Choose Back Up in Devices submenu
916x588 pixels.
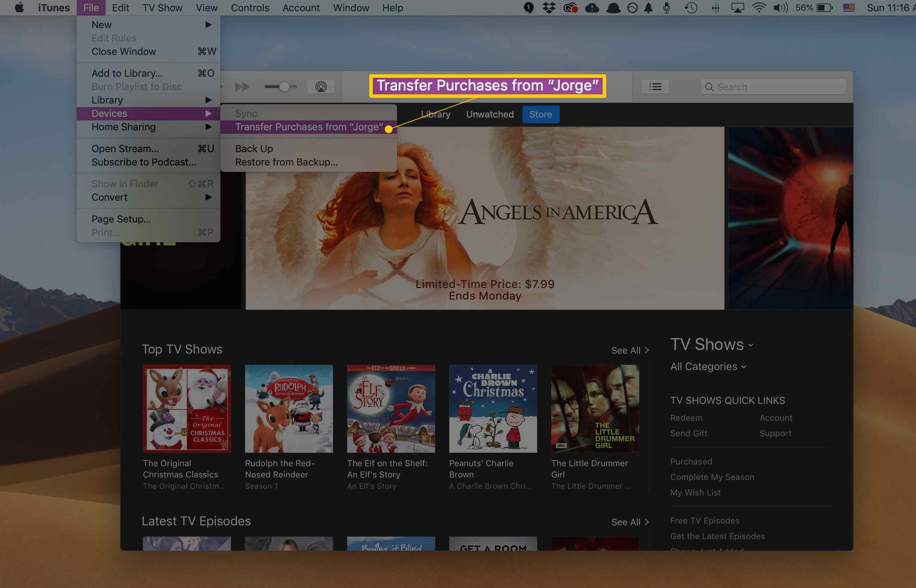309,149
